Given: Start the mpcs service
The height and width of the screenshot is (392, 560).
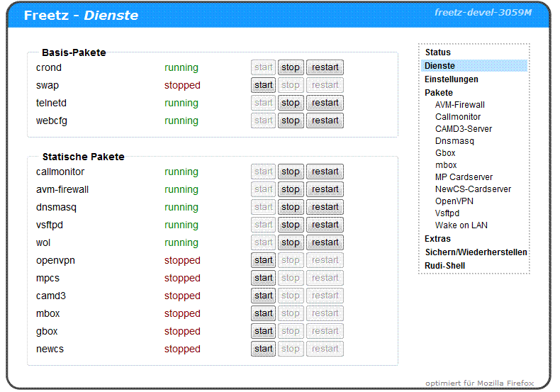Looking at the screenshot, I should tap(264, 279).
